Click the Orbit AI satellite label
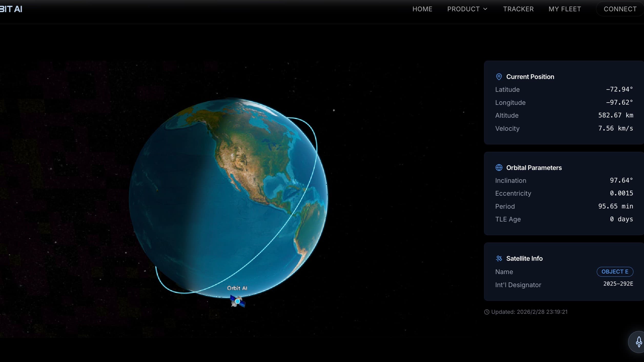Screen dimensions: 644x362 (237, 288)
